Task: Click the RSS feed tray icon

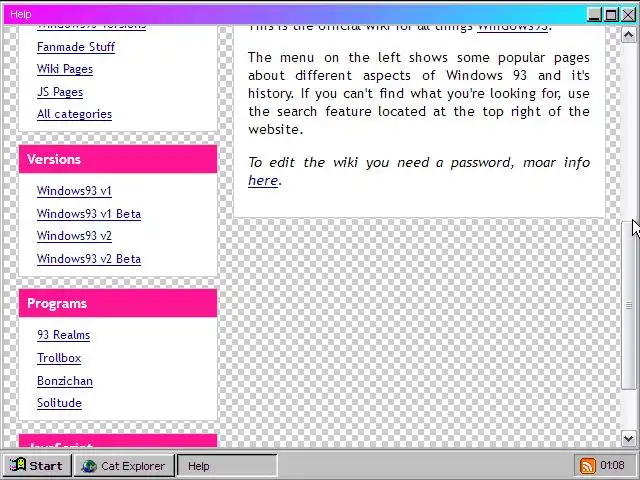Action: click(588, 466)
